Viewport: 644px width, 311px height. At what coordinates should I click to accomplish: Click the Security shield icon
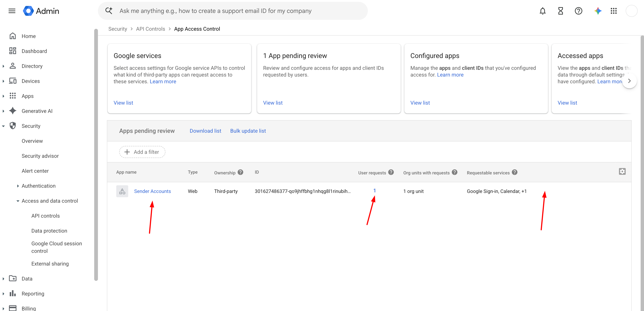point(13,126)
